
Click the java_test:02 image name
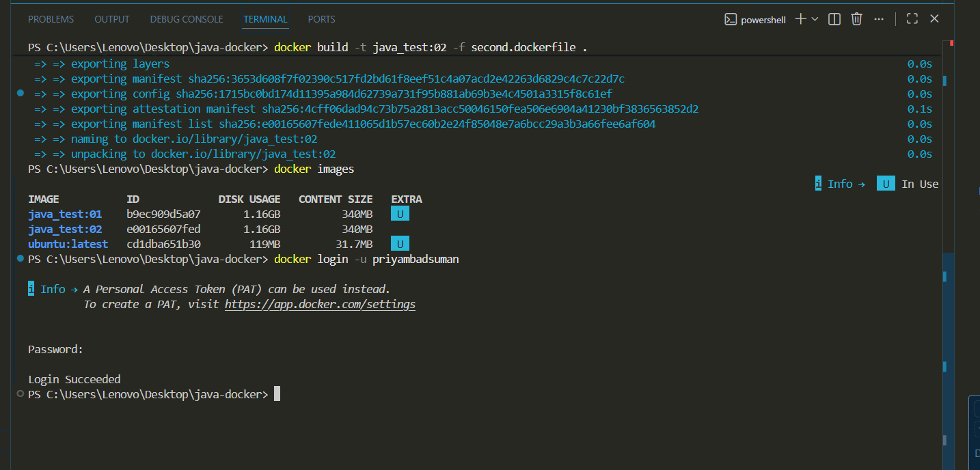point(64,228)
